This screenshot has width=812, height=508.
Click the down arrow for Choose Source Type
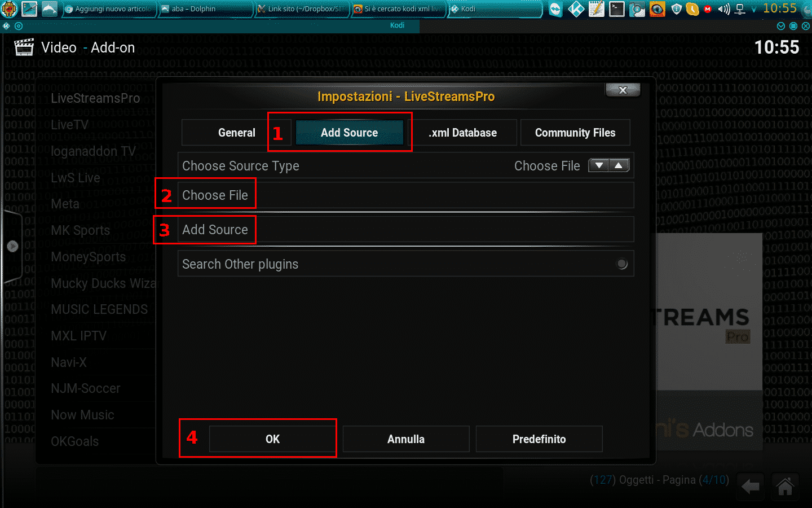[599, 165]
